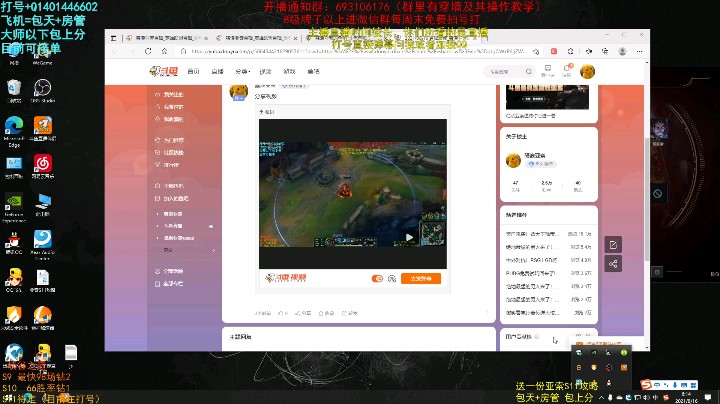The image size is (720, 404).
Task: Open the post author's avatar
Action: (x=238, y=92)
